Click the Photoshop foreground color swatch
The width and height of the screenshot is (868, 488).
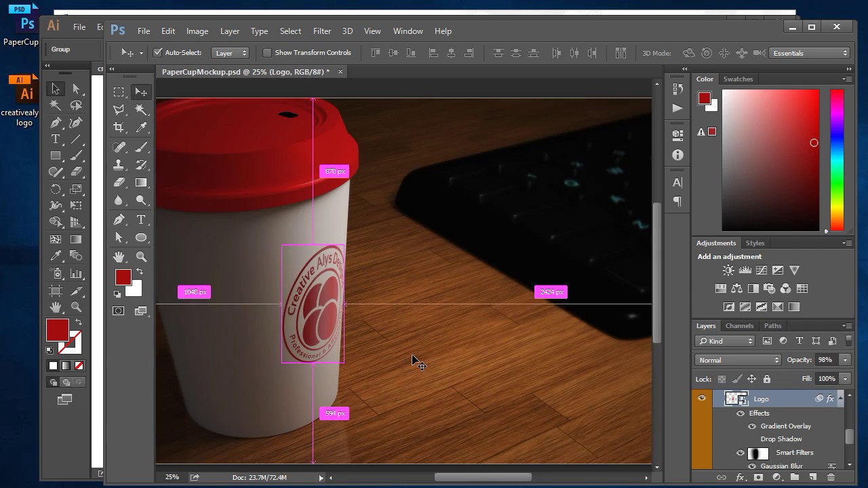(x=123, y=277)
